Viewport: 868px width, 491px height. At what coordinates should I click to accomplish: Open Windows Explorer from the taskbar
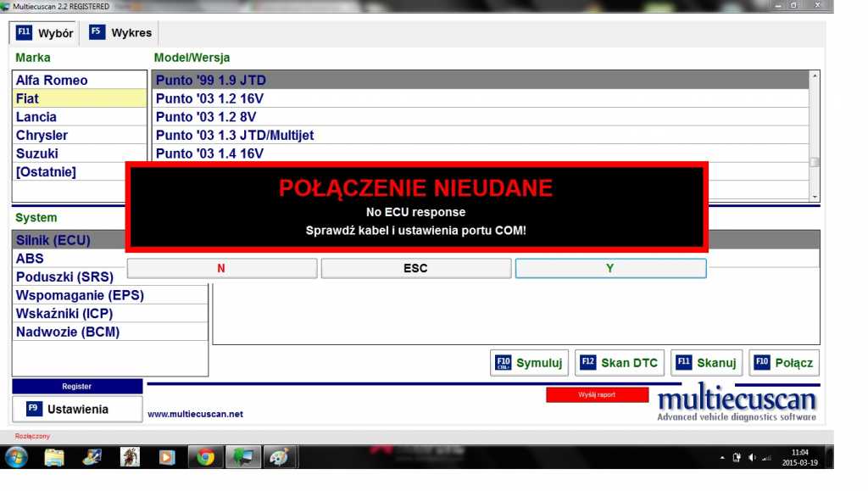54,457
